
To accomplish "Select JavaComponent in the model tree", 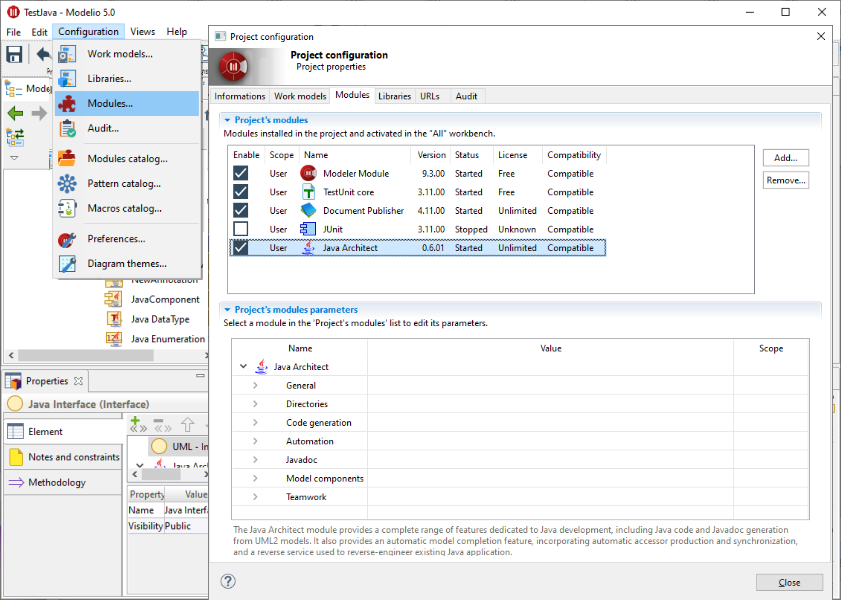I will 165,299.
